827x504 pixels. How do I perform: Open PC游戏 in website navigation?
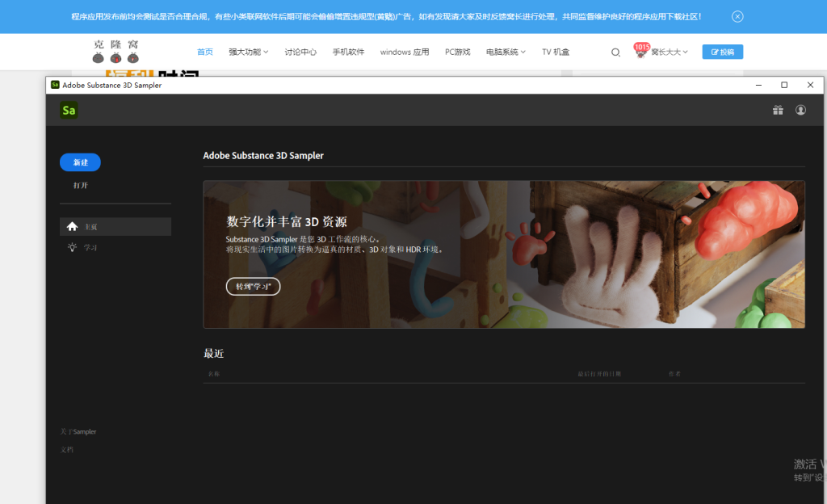[457, 52]
